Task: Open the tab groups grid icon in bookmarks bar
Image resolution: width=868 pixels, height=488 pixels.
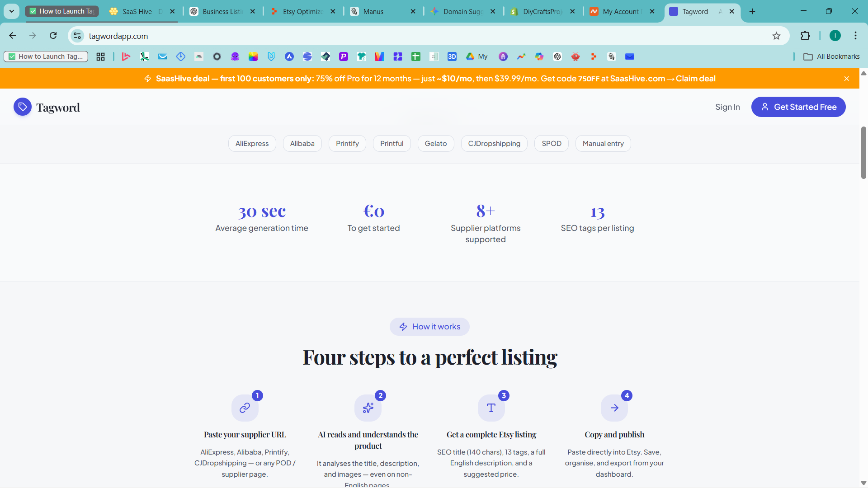Action: [100, 56]
